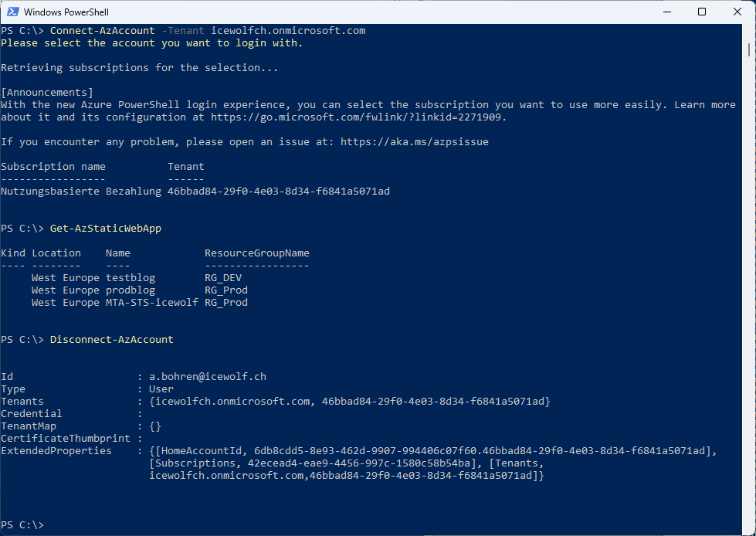Click the Disconnect-AzAccount command
The width and height of the screenshot is (756, 536).
coord(111,339)
